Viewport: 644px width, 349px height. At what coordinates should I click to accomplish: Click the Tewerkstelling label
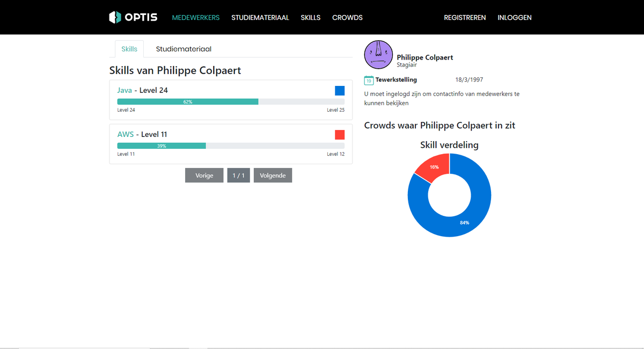point(396,80)
